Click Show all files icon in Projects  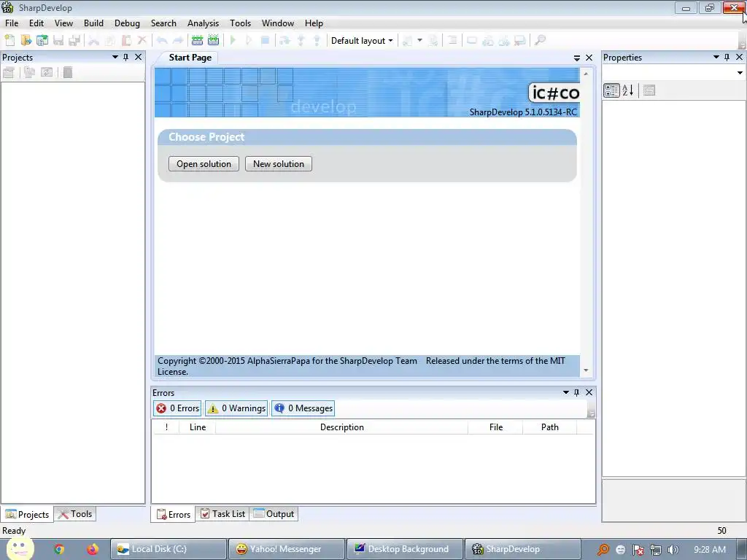[x=29, y=72]
